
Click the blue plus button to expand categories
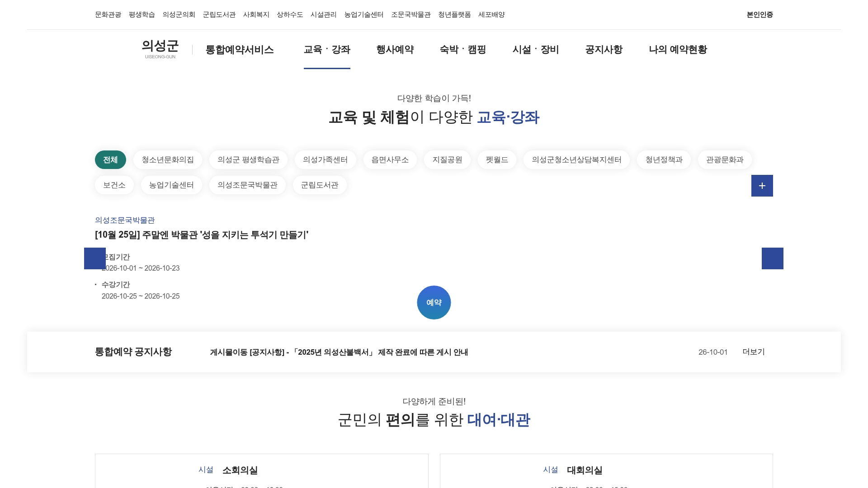762,186
